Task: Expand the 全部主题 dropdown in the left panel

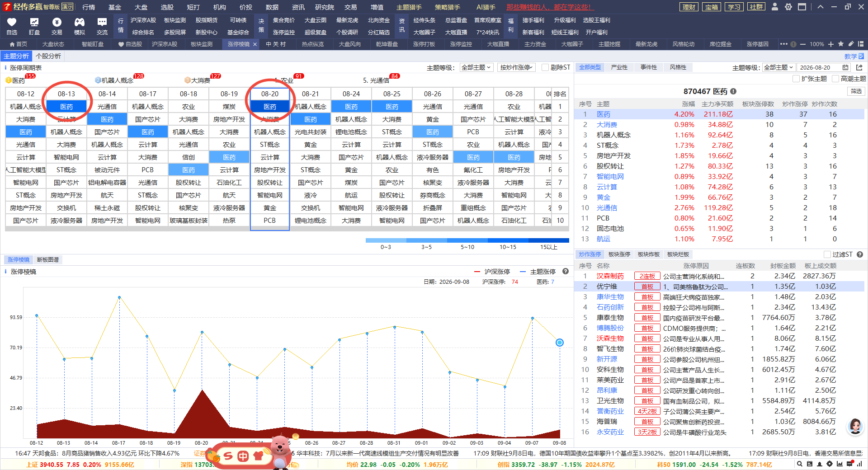Action: point(476,67)
